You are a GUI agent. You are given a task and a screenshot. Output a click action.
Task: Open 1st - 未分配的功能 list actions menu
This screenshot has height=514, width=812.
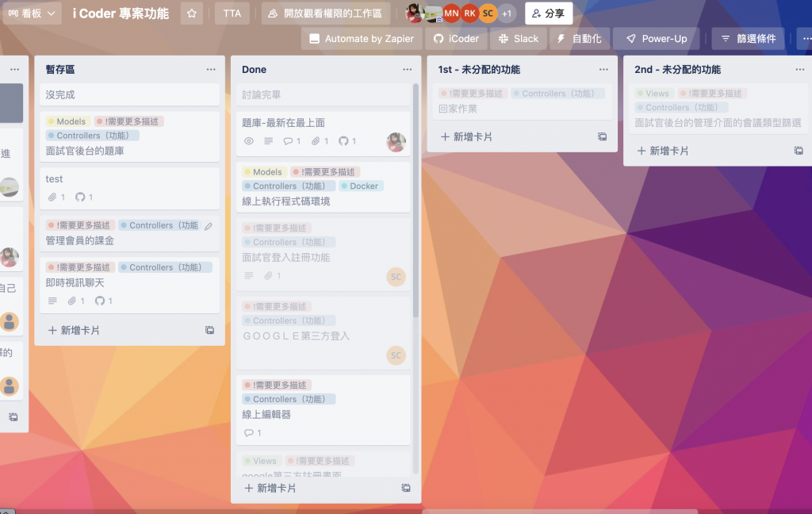[603, 70]
